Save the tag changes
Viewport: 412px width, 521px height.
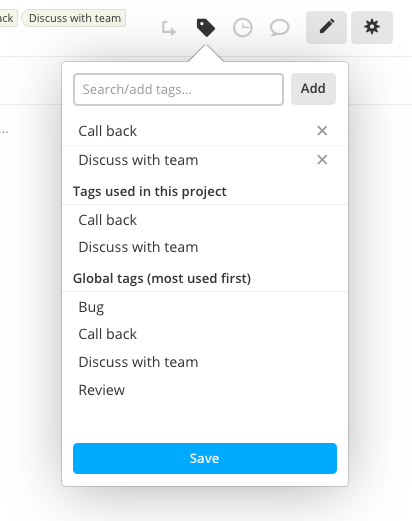tap(205, 458)
